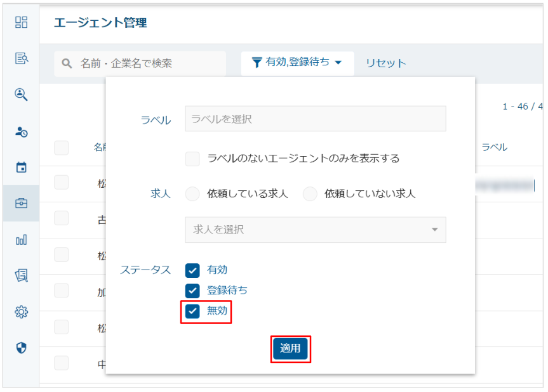This screenshot has width=548, height=392.
Task: Open the person search sidebar icon
Action: 22,95
